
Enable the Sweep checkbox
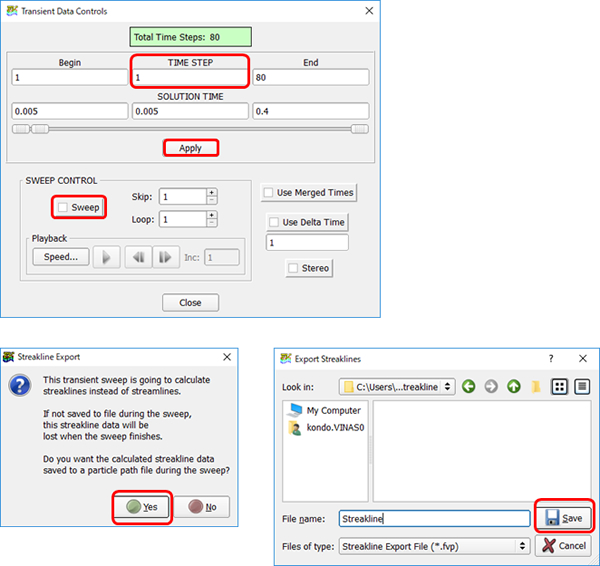64,207
